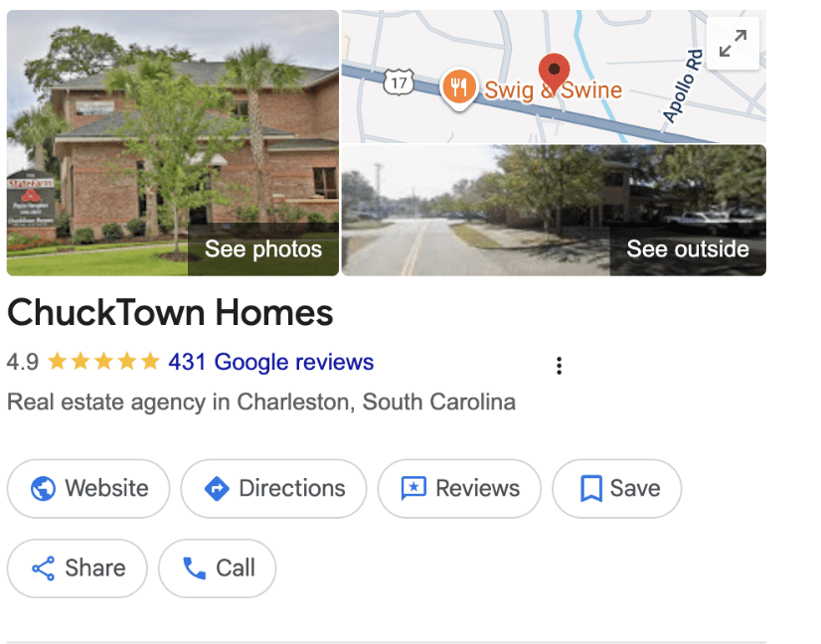Open the brick building photo thumbnail
The image size is (821, 644).
[173, 143]
